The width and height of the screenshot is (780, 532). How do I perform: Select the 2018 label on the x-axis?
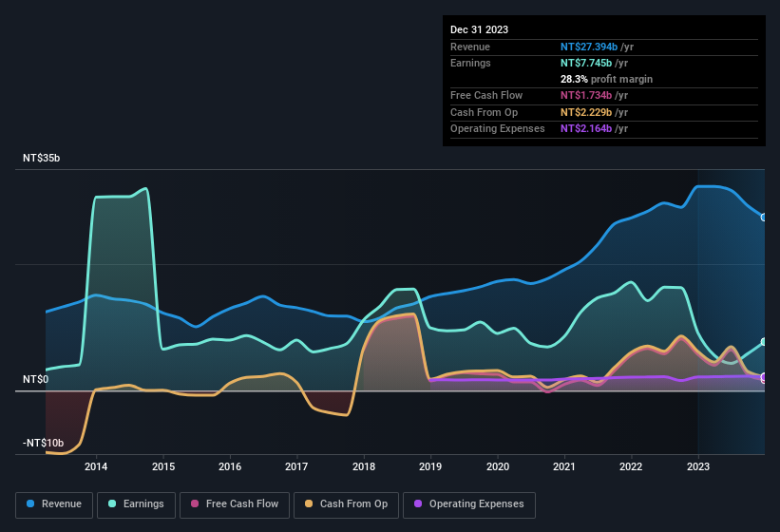coord(363,466)
